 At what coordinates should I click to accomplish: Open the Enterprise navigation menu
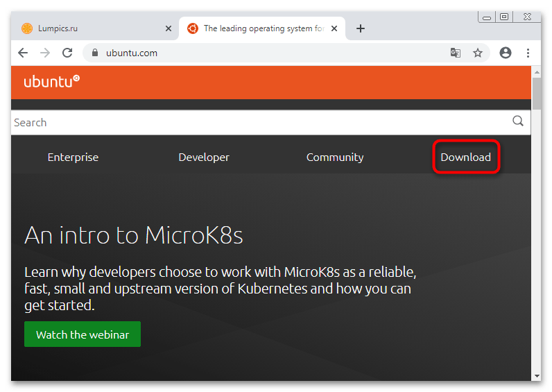click(x=73, y=157)
